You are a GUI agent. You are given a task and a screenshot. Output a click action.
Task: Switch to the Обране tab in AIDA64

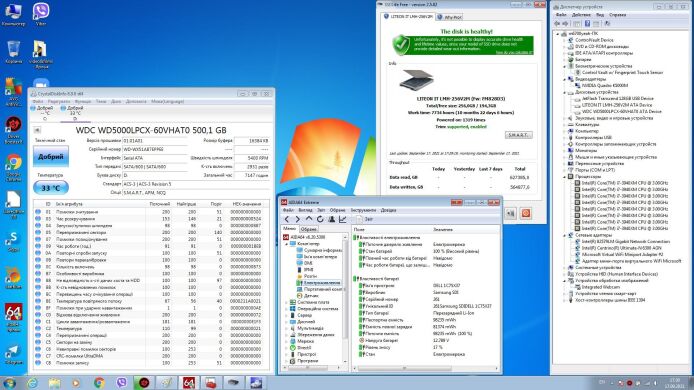coord(308,229)
